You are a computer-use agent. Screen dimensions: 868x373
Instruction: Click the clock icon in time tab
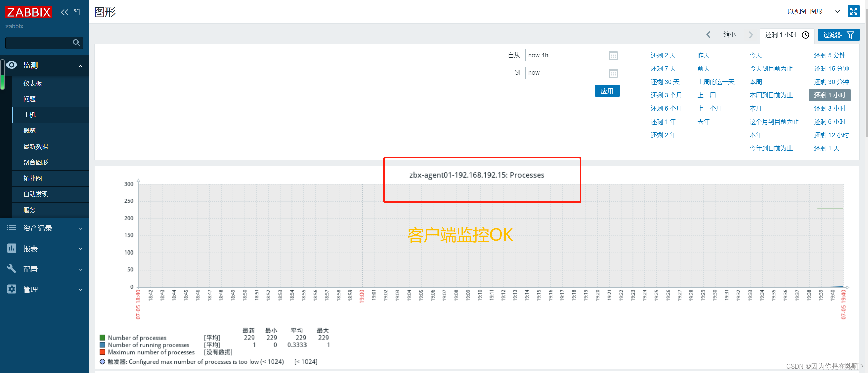(x=806, y=35)
